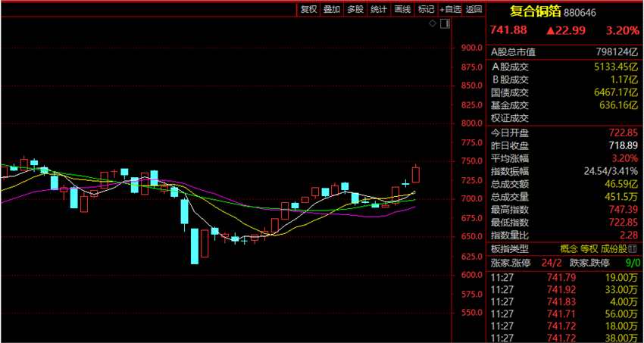Click the value 798124亿
The image size is (644, 343).
pyautogui.click(x=617, y=52)
